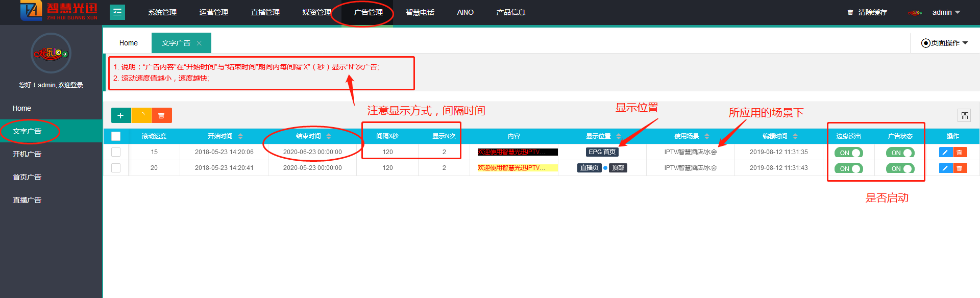980x298 pixels.
Task: Collapse sidebar with the menu toggle icon
Action: (117, 12)
